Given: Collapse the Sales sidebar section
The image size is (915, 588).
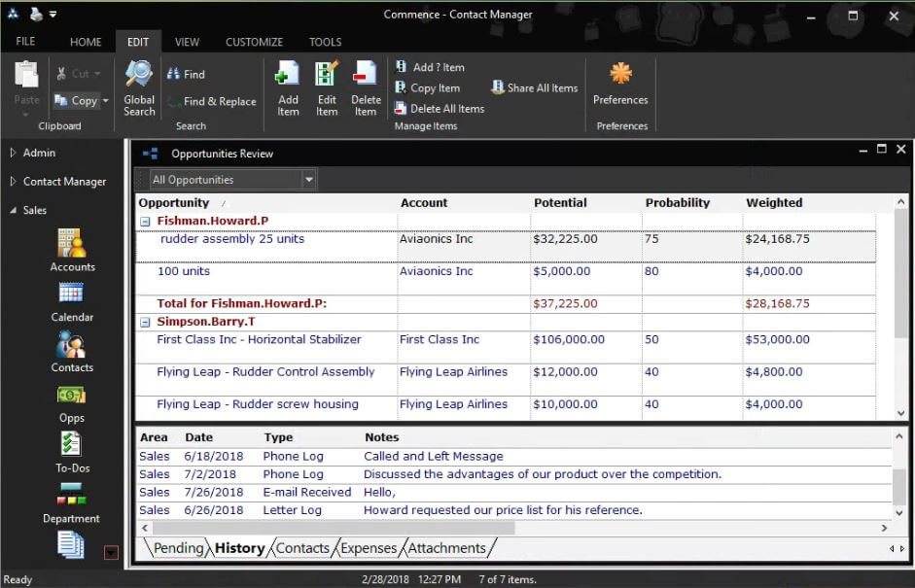Looking at the screenshot, I should [x=13, y=211].
